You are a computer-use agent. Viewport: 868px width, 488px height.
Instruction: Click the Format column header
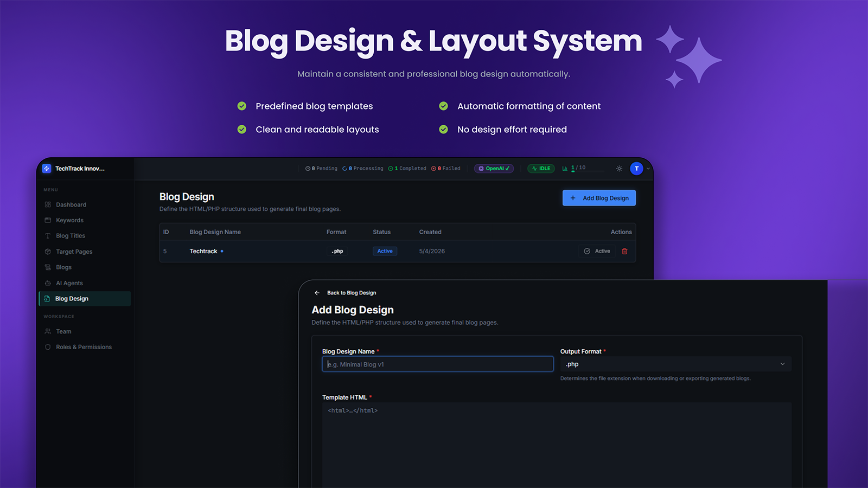(336, 232)
